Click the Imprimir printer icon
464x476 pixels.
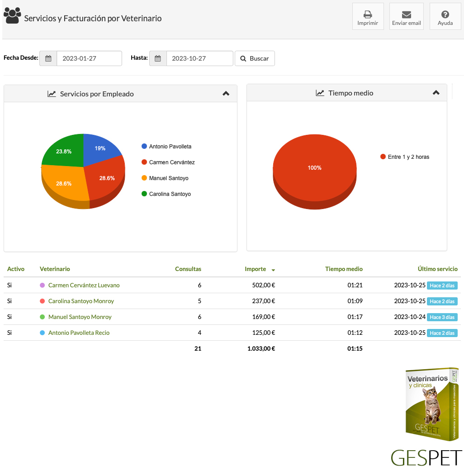pos(368,14)
